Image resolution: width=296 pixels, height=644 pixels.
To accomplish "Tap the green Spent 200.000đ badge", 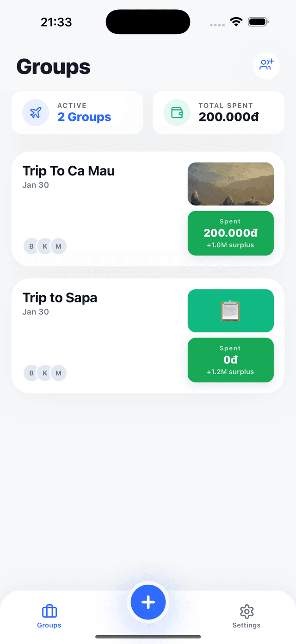I will click(x=230, y=233).
